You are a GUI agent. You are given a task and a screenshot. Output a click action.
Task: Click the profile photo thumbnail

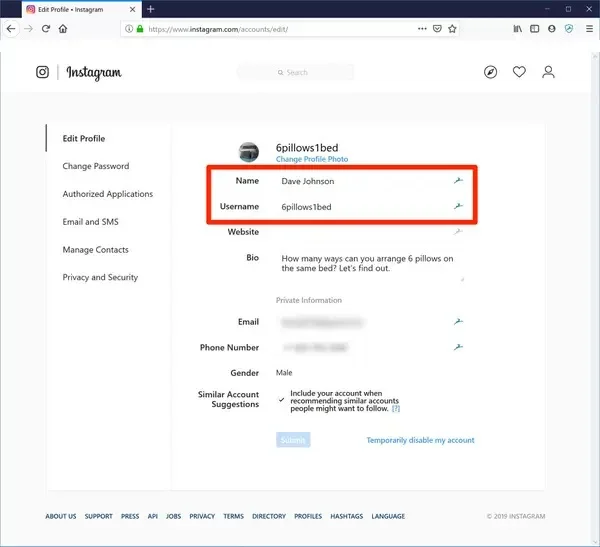click(x=249, y=152)
